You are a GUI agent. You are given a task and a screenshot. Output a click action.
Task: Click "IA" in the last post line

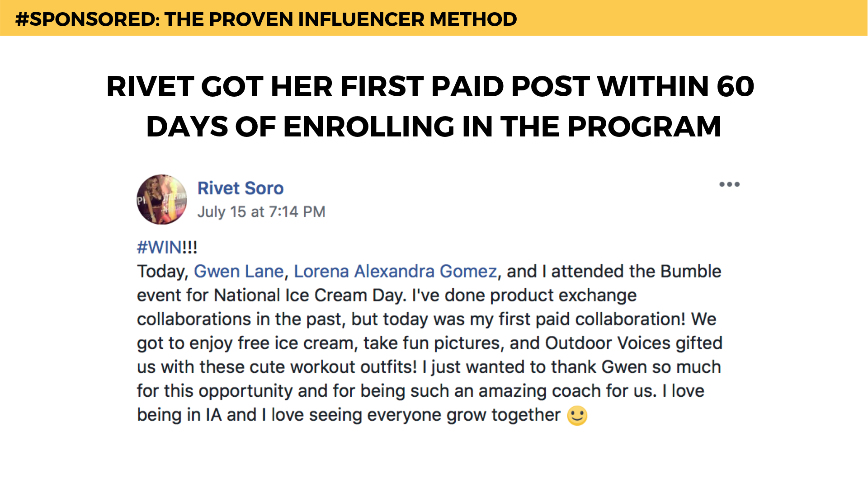tap(213, 415)
